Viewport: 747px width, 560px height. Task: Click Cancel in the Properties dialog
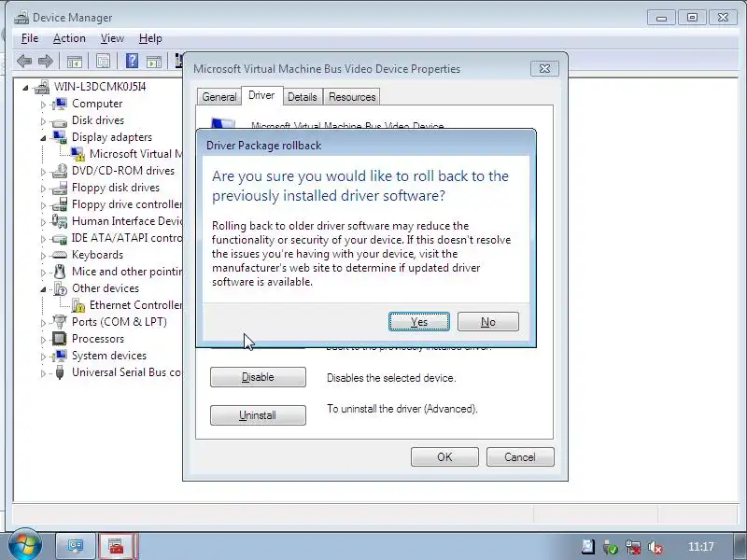520,457
